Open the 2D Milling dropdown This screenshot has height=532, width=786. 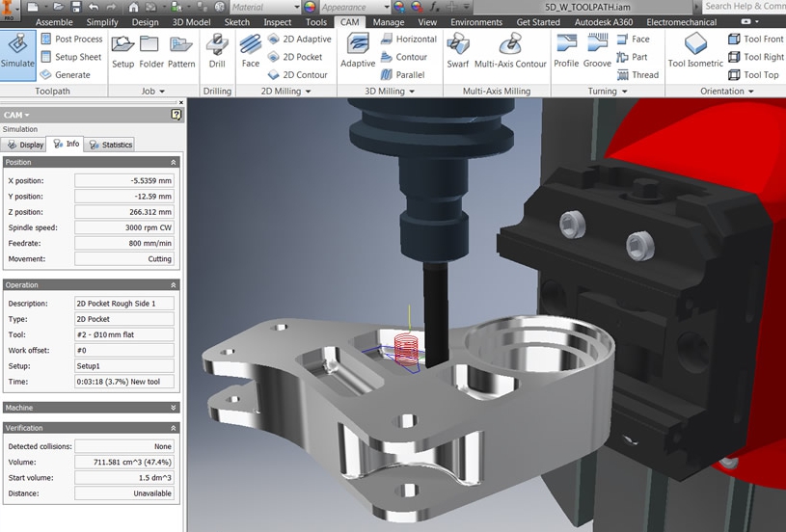tap(286, 92)
